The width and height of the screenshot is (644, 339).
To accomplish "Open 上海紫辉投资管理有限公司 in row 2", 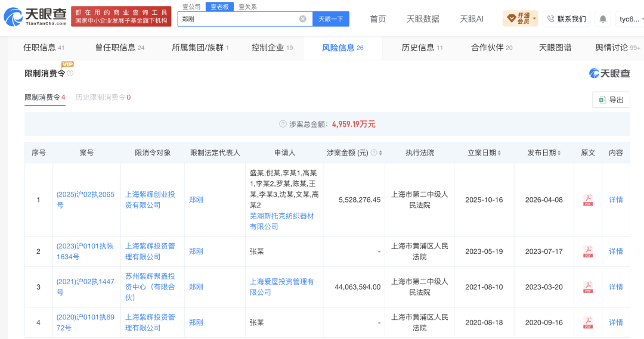I will pos(150,251).
